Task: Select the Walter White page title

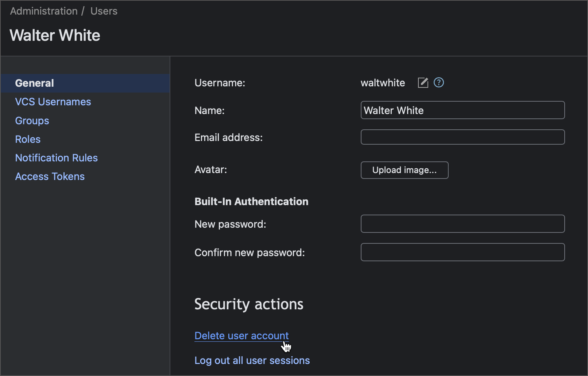Action: click(x=55, y=35)
